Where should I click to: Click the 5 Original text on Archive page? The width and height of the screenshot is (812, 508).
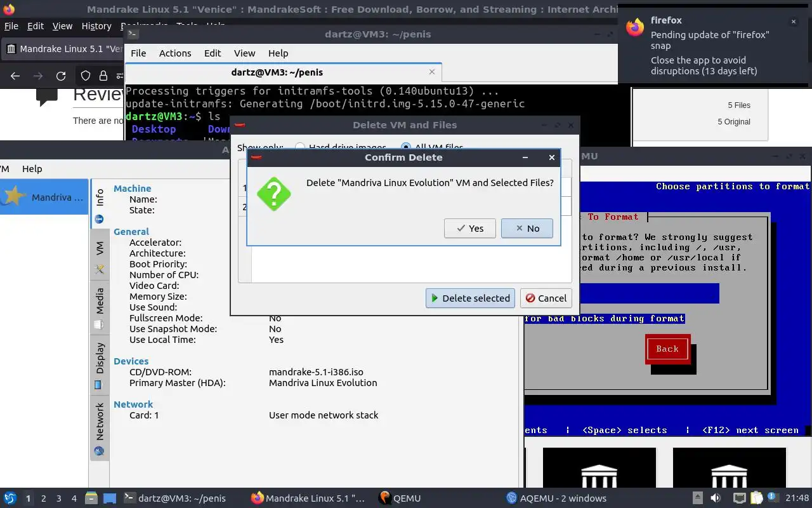click(734, 122)
